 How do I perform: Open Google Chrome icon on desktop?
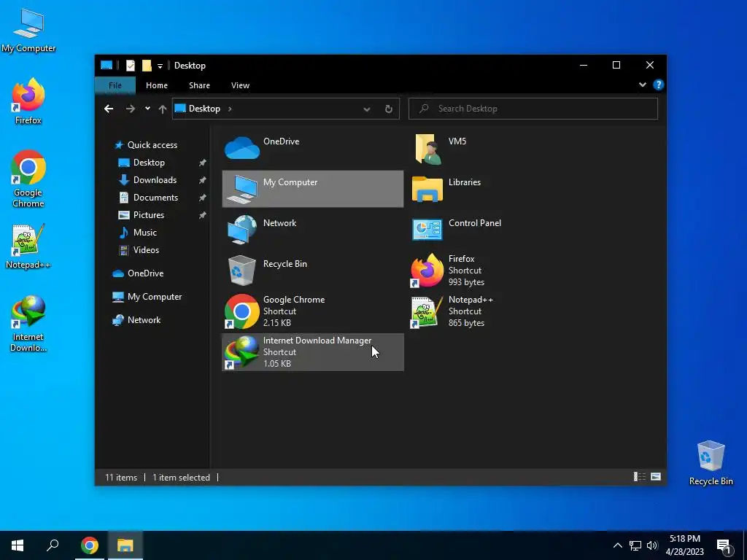click(28, 179)
